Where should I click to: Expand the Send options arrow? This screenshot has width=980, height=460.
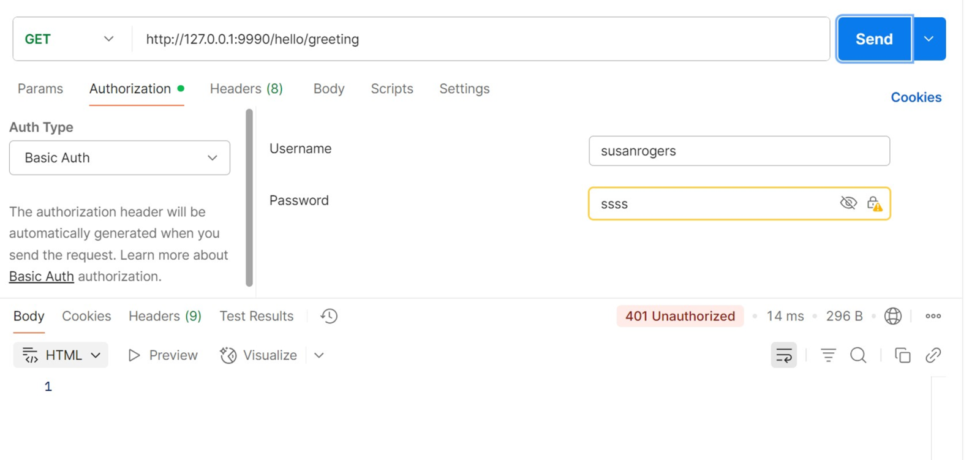pos(929,39)
